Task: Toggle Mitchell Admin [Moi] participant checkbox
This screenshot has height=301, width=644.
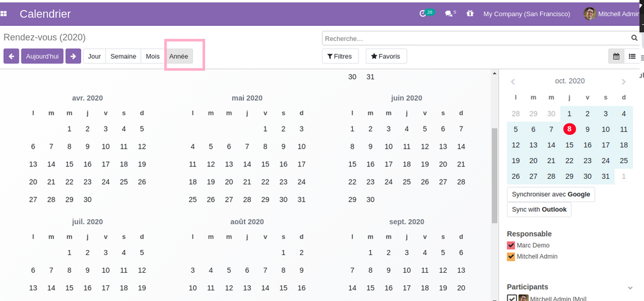Action: pos(511,298)
